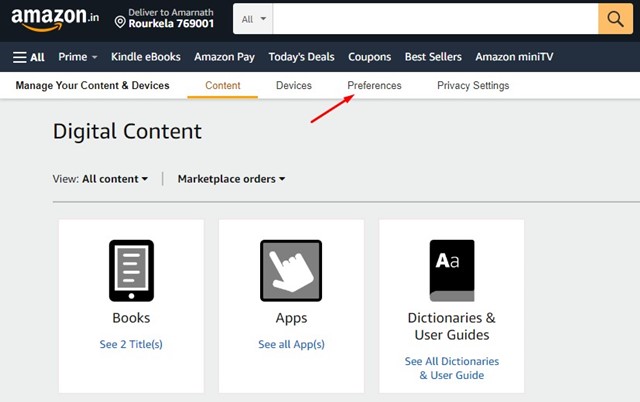Switch to the Devices tab
This screenshot has width=640, height=402.
pyautogui.click(x=294, y=86)
